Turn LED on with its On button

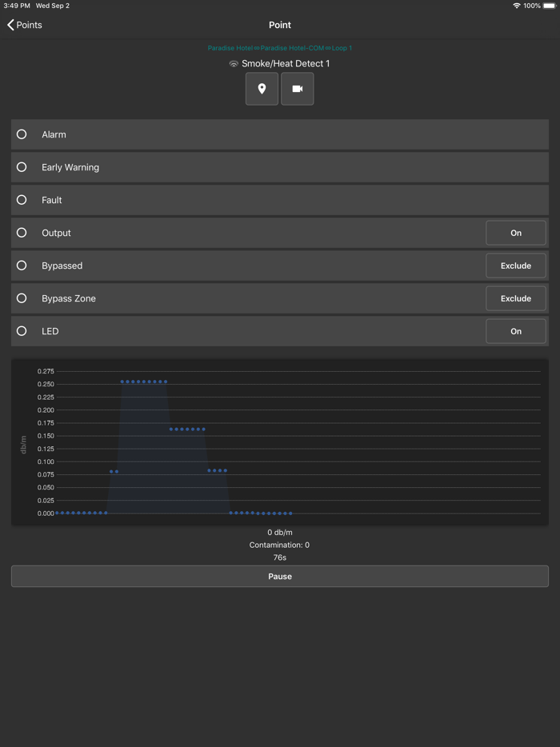516,331
